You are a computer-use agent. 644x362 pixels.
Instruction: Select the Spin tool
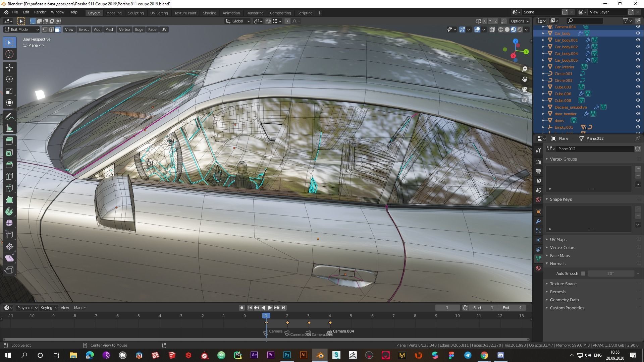(x=9, y=212)
